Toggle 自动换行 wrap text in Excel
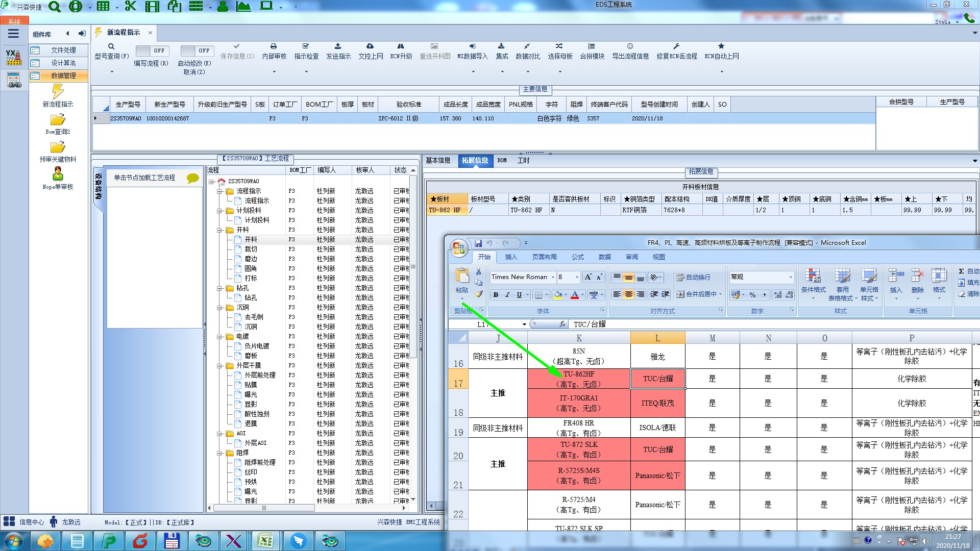980x551 pixels. [693, 277]
